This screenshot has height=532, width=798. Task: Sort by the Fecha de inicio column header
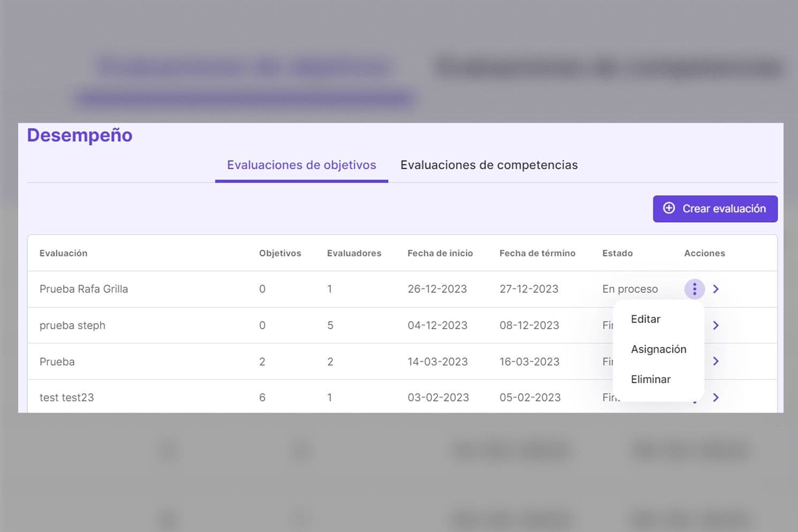pos(440,253)
